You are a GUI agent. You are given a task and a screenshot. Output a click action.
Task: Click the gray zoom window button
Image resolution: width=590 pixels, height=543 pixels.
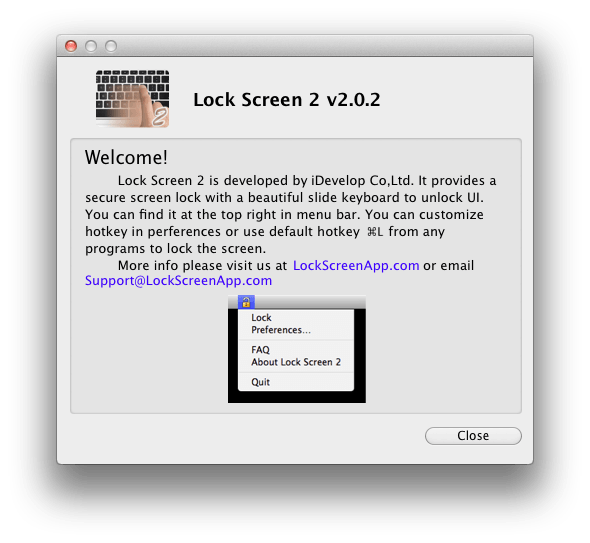111,46
